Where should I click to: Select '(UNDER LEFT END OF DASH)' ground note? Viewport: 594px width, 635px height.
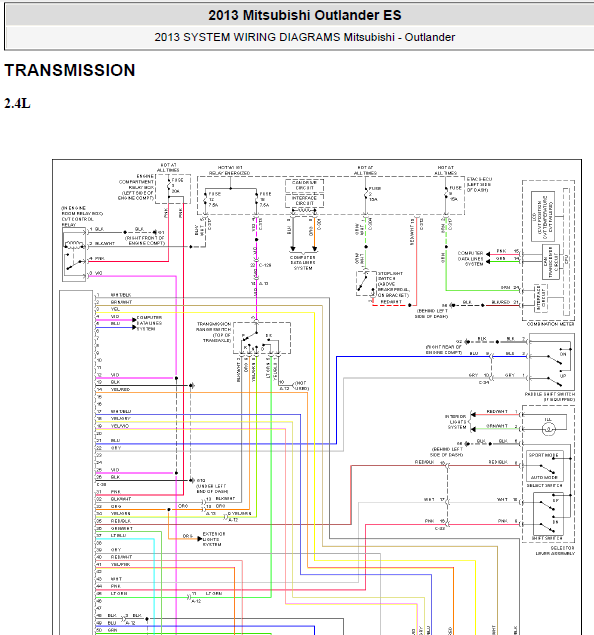[211, 488]
